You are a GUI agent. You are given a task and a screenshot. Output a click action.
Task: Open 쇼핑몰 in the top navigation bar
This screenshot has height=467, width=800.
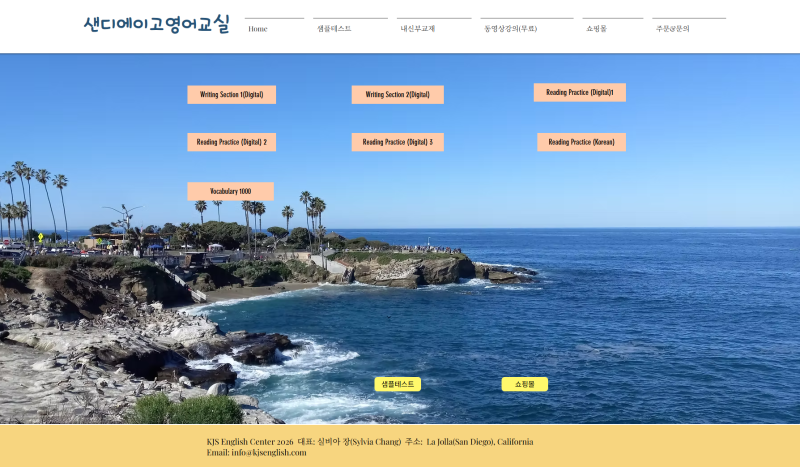click(596, 29)
